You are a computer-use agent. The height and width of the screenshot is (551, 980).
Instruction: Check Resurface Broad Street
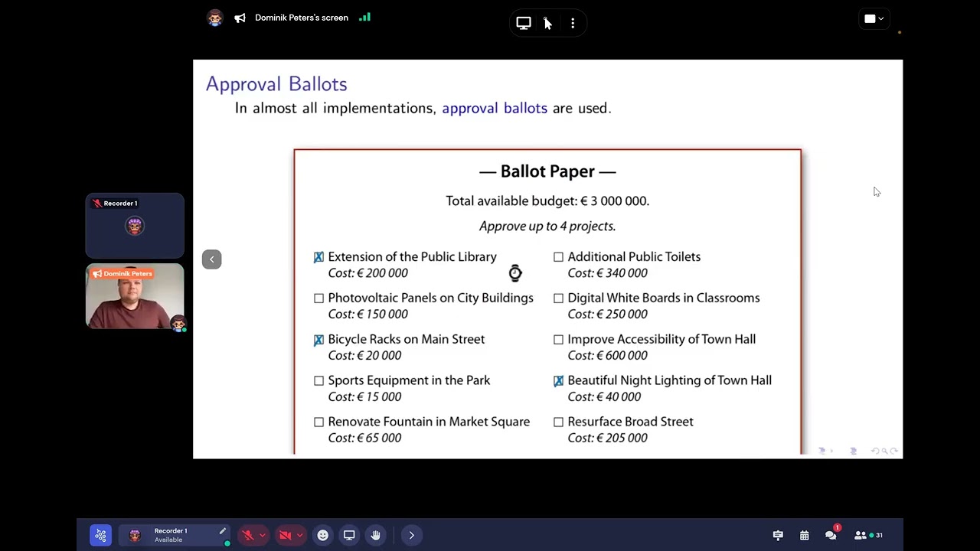click(x=558, y=422)
